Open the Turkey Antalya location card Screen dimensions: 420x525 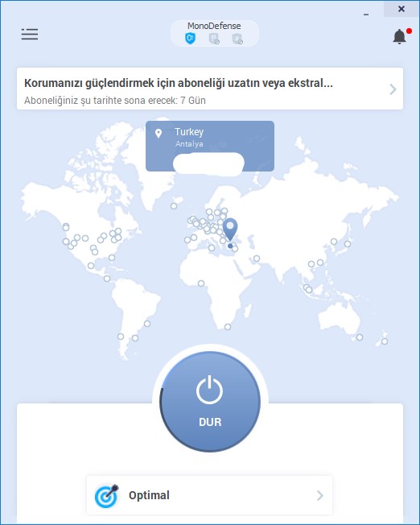(x=210, y=146)
